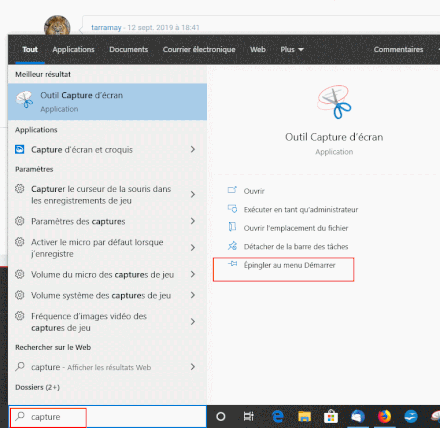Click the pin icon for Épingler au menu Démarrer
The image size is (440, 428).
232,264
